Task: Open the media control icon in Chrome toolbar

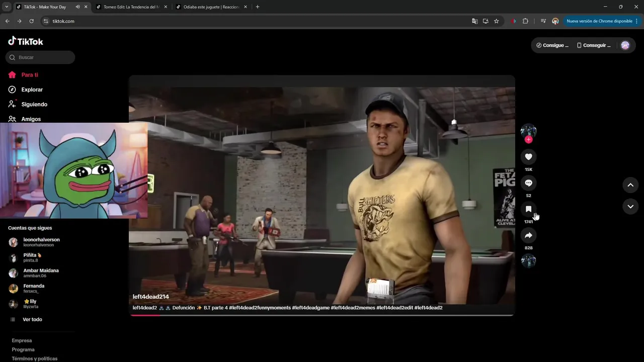Action: pos(543,21)
